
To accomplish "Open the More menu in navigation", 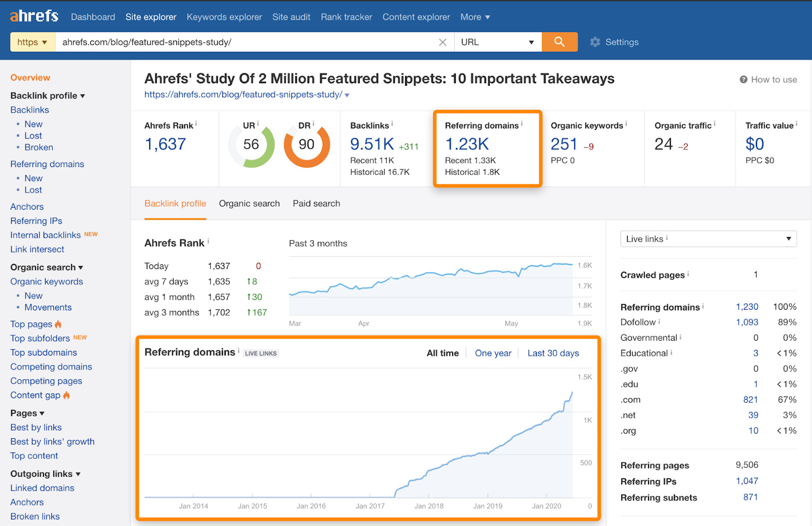I will (475, 17).
